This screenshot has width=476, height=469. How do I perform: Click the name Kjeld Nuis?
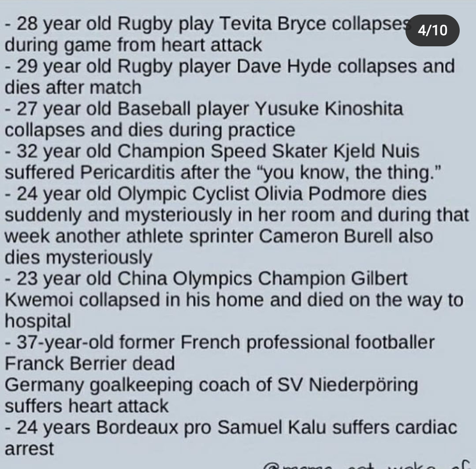pos(376,151)
